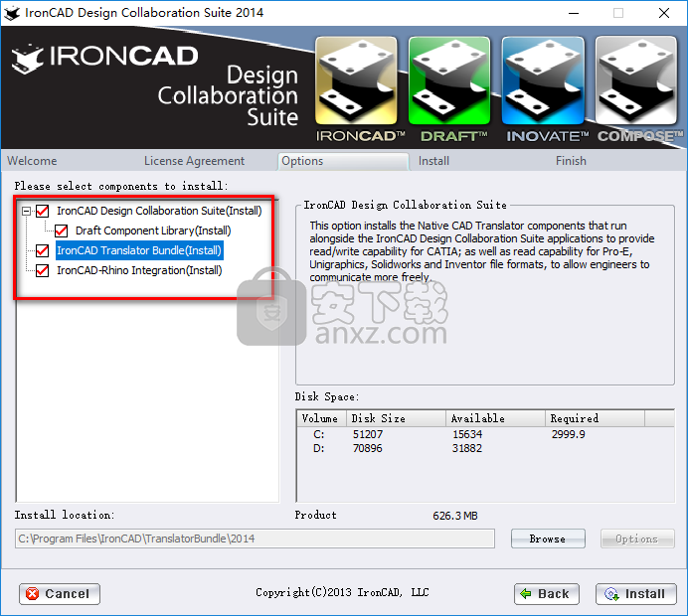The height and width of the screenshot is (616, 688).
Task: Go to the License Agreement step tab
Action: 195,161
